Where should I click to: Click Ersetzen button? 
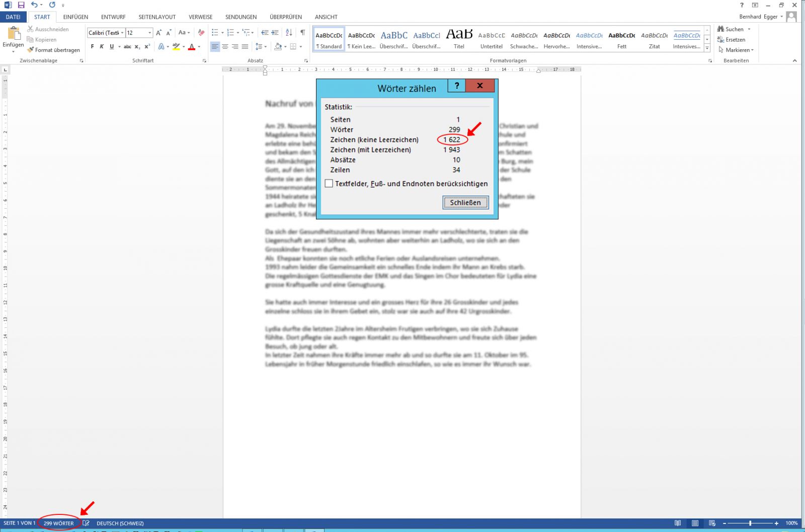731,40
